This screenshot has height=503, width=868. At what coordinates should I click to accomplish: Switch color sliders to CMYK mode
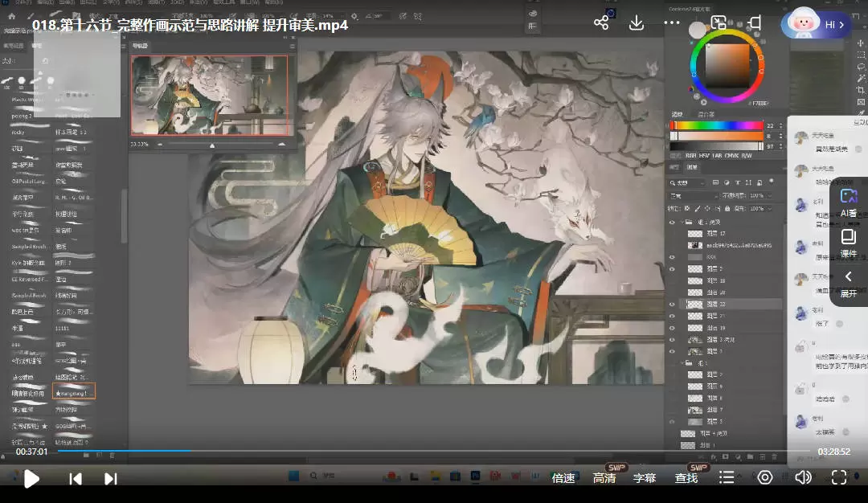coord(732,156)
